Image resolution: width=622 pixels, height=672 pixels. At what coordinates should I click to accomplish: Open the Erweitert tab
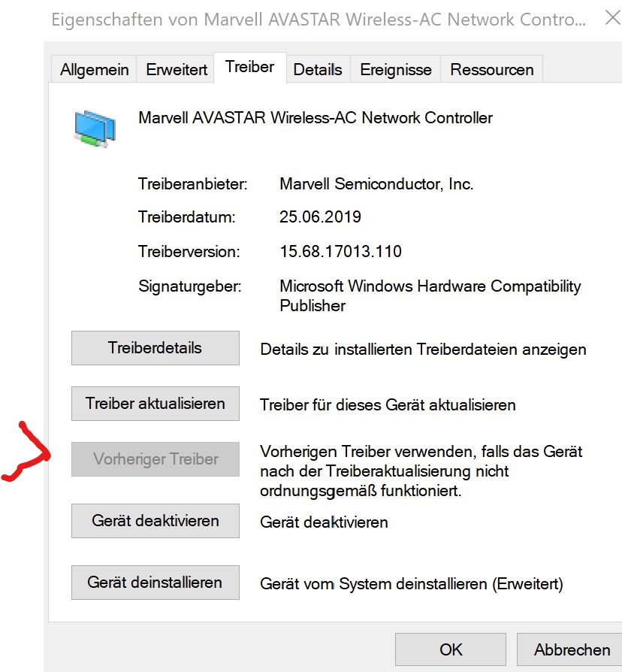[x=176, y=69]
